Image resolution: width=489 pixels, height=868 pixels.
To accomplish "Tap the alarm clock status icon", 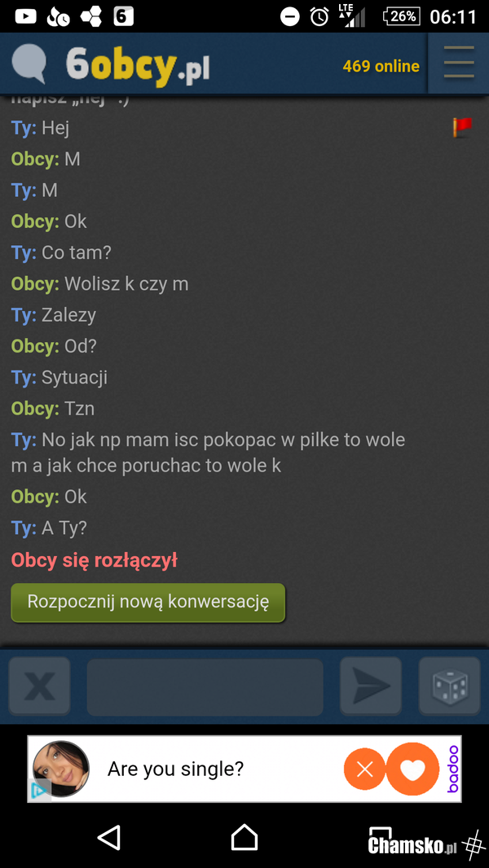I will click(x=319, y=16).
